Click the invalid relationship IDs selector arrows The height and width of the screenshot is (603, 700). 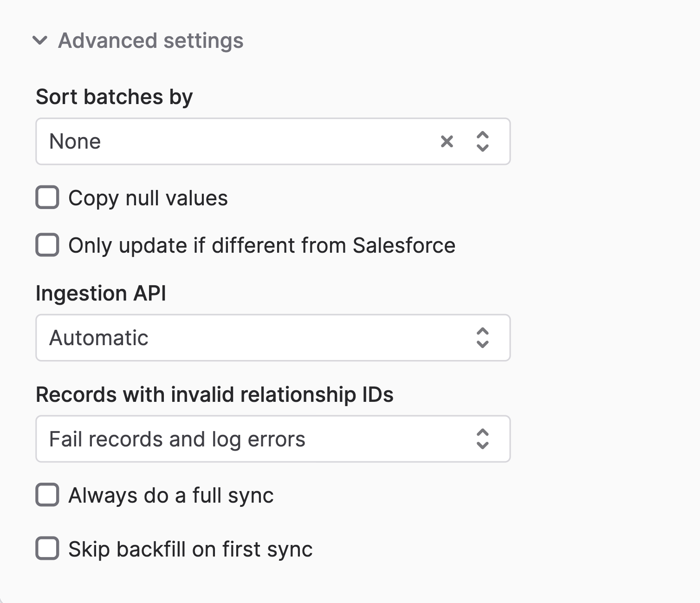[483, 439]
